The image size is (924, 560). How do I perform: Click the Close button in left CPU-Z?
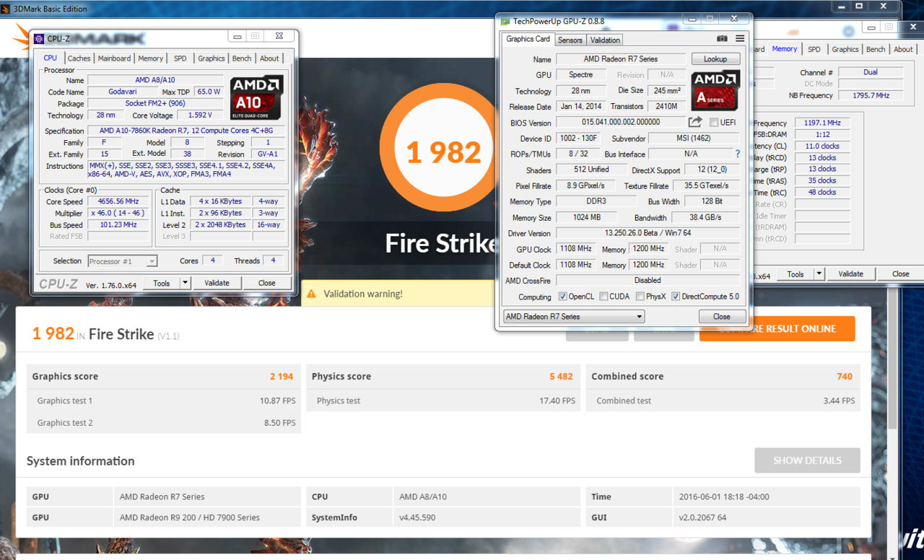[267, 283]
